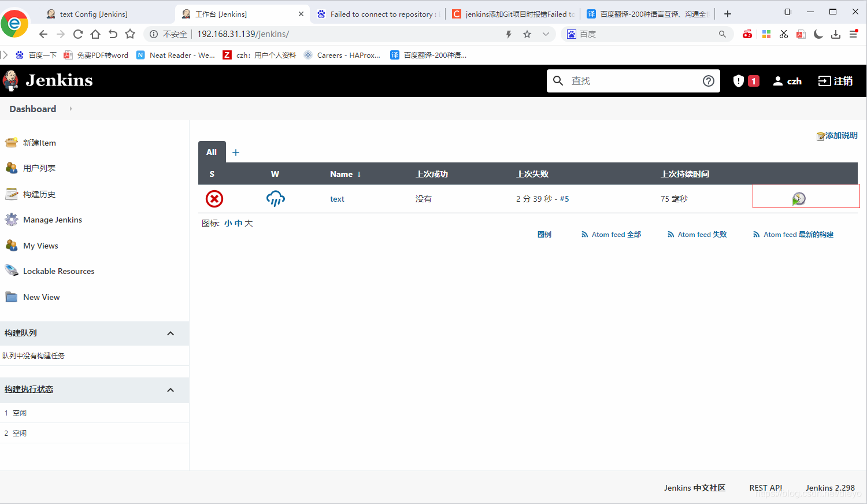Sort by the S status column
Viewport: 867px width, 504px height.
(x=212, y=174)
